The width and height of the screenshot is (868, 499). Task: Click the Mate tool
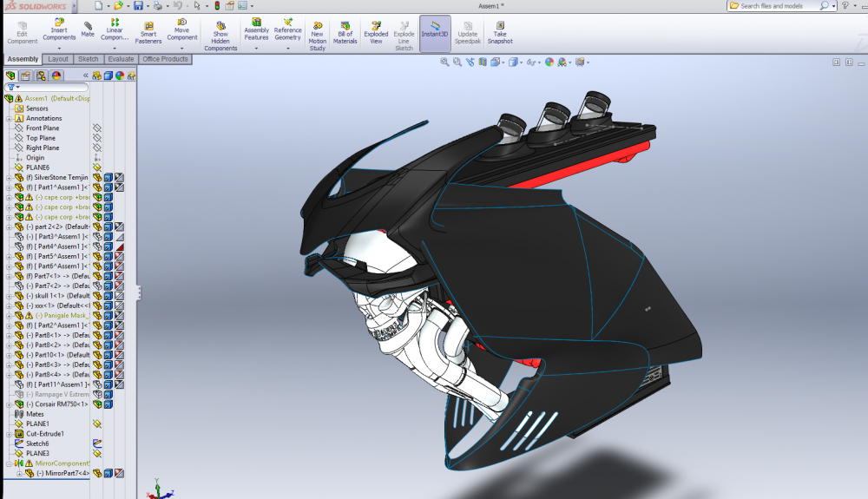click(88, 30)
